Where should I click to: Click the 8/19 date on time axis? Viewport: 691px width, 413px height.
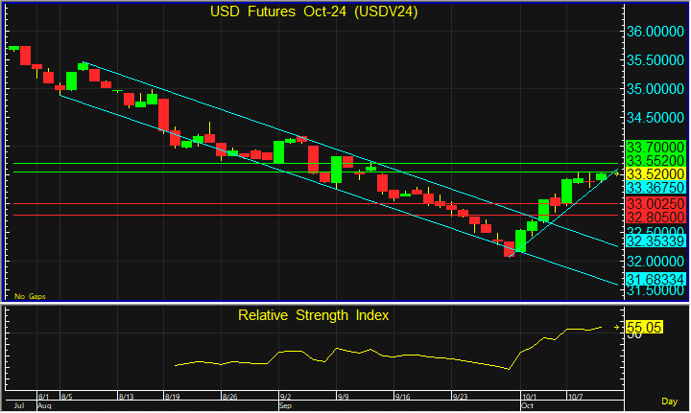click(x=172, y=397)
